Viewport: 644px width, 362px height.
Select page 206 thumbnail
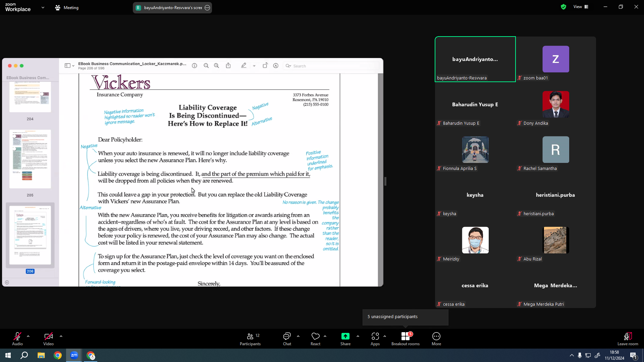30,235
